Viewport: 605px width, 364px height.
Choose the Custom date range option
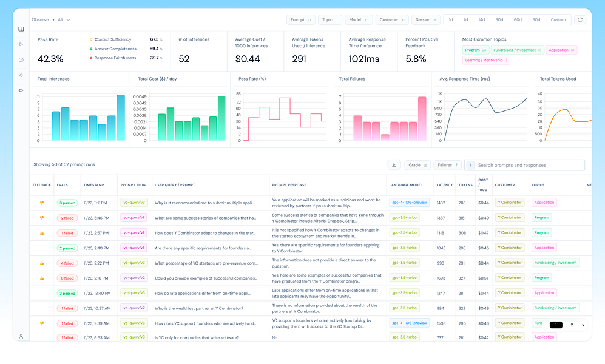coord(558,19)
